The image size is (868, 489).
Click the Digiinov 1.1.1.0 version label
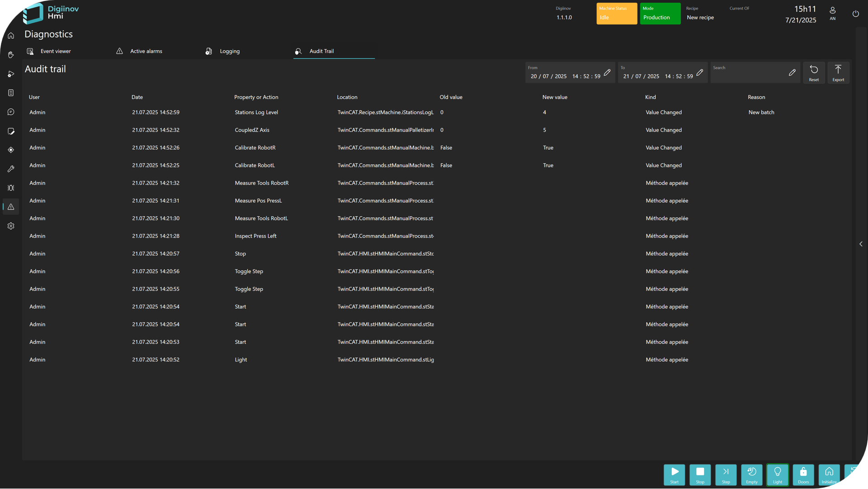point(564,14)
